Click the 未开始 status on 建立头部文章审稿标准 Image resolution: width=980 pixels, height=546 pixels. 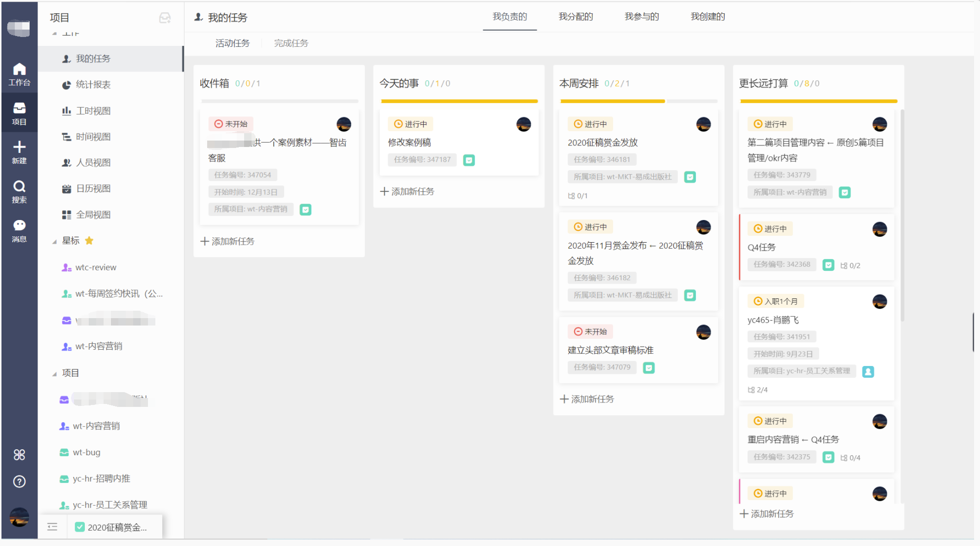pyautogui.click(x=590, y=331)
